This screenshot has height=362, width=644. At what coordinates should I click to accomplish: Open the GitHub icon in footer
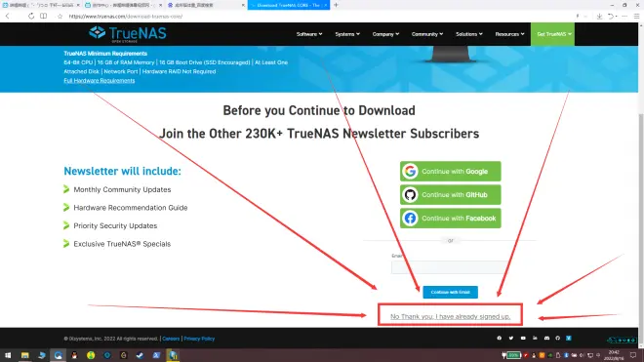coord(558,339)
